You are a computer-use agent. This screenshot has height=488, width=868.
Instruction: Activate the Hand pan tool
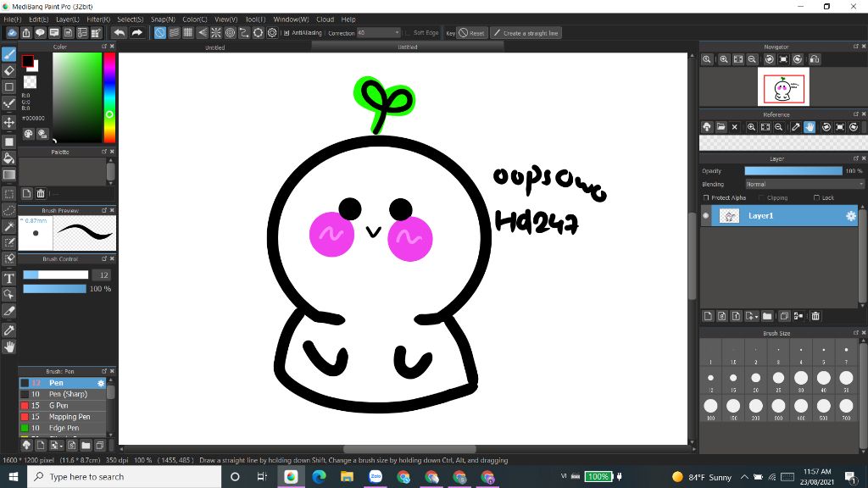[9, 347]
